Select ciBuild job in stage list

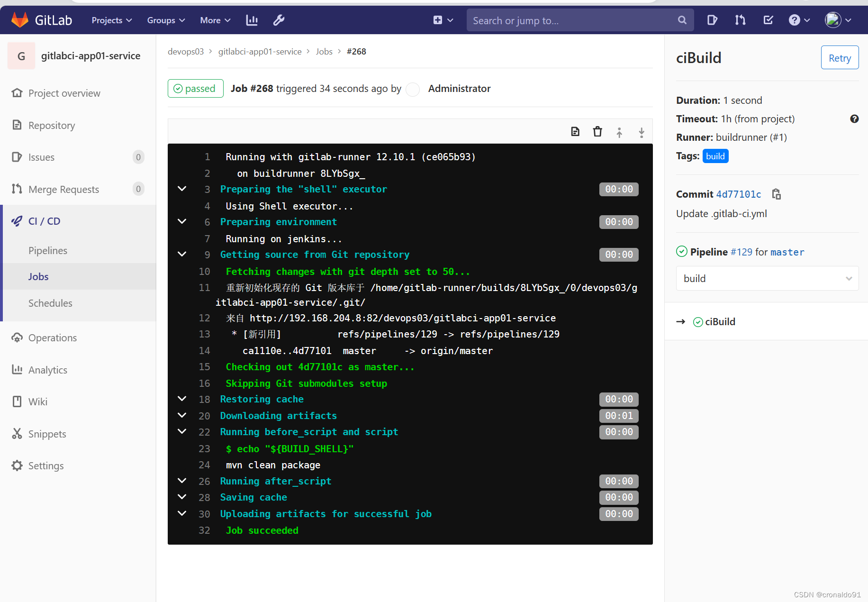click(720, 322)
